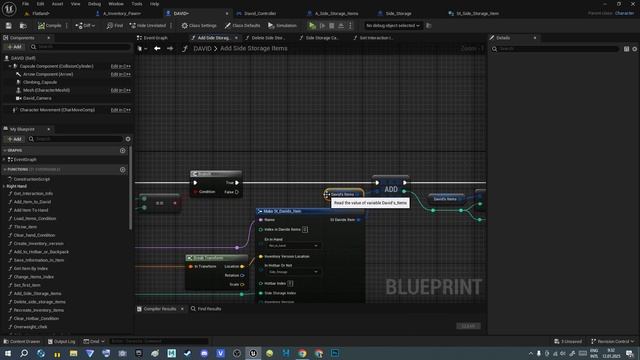Select the Overweight_chek function
Viewport: 640px width, 360px height.
click(31, 327)
